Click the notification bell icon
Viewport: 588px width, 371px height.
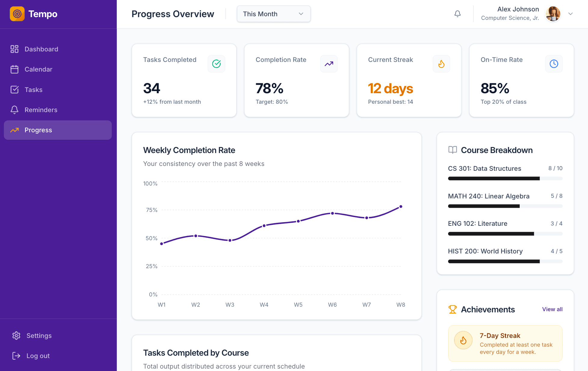(457, 14)
